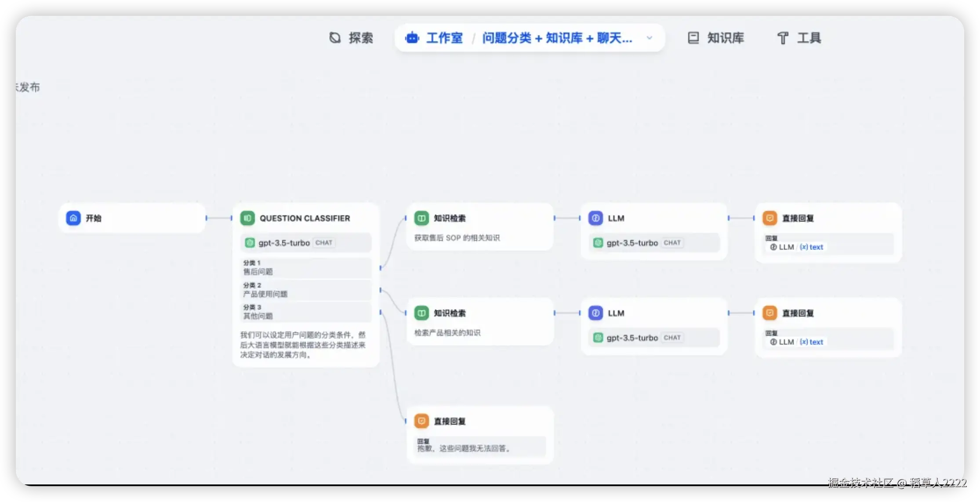Click the Question Classifier node icon
The image size is (980, 502).
tap(247, 218)
